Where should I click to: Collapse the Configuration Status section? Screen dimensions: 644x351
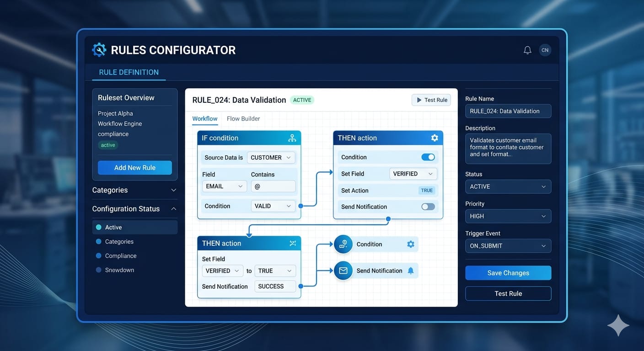tap(174, 208)
